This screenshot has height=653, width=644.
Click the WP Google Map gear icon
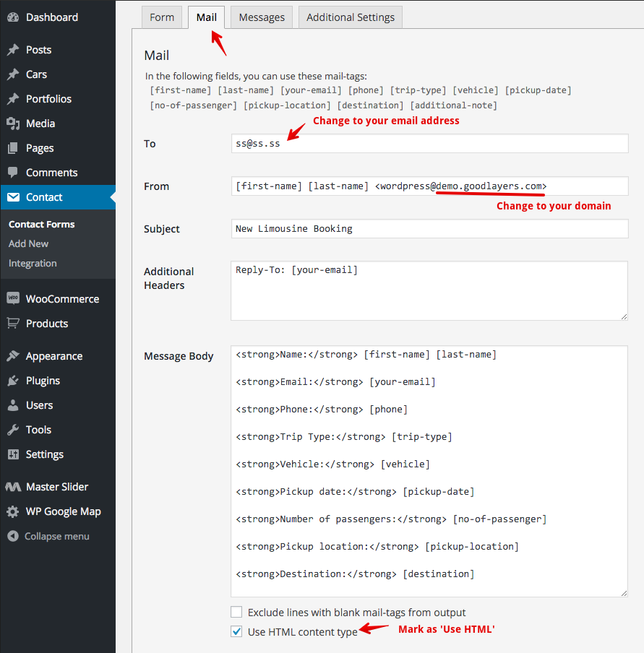[13, 511]
